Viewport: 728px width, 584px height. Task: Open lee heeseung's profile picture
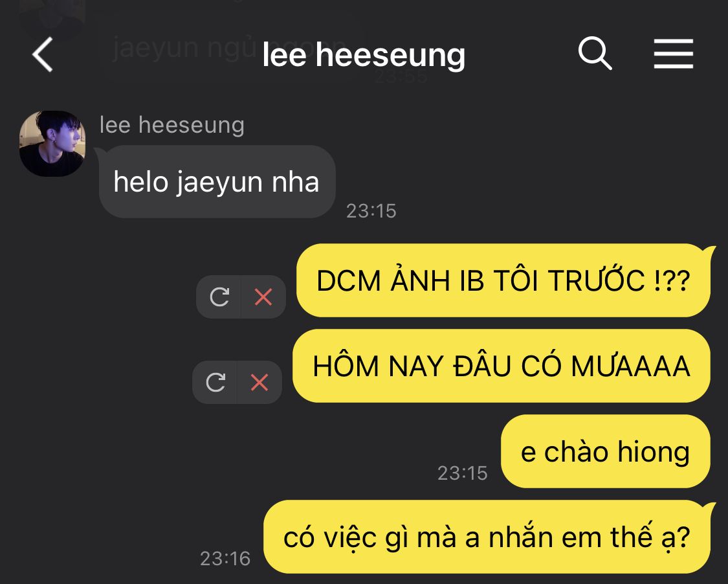[52, 144]
